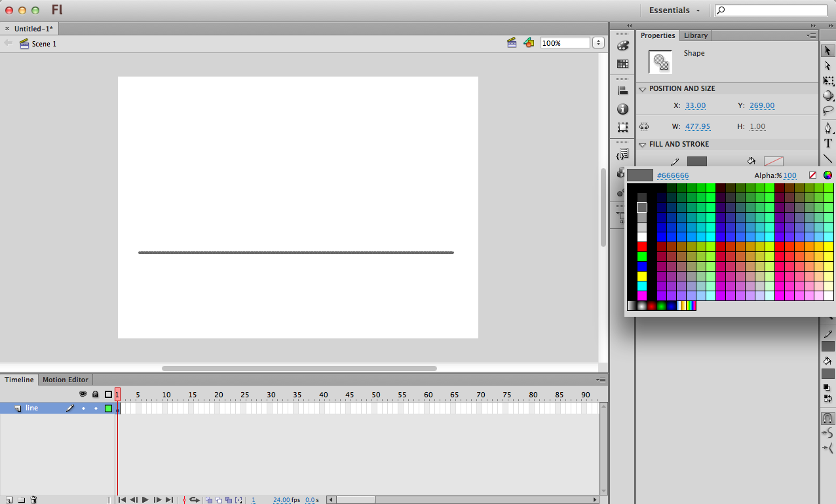Open the Essentials workspace dropdown

674,10
